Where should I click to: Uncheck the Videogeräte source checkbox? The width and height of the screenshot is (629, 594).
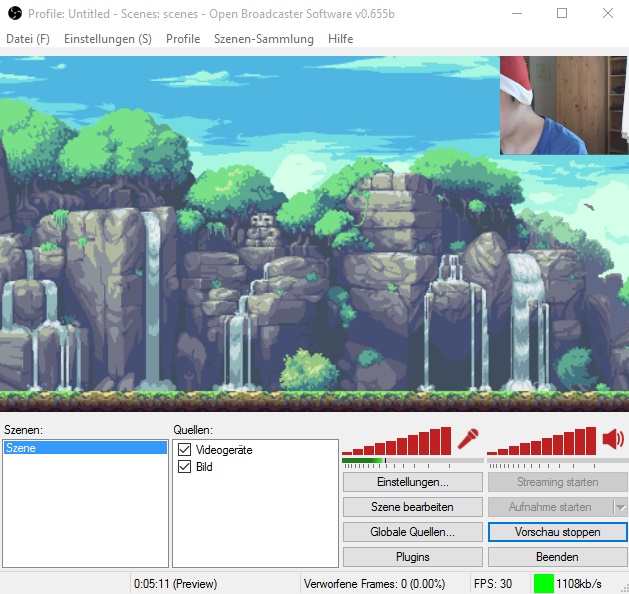click(x=184, y=449)
